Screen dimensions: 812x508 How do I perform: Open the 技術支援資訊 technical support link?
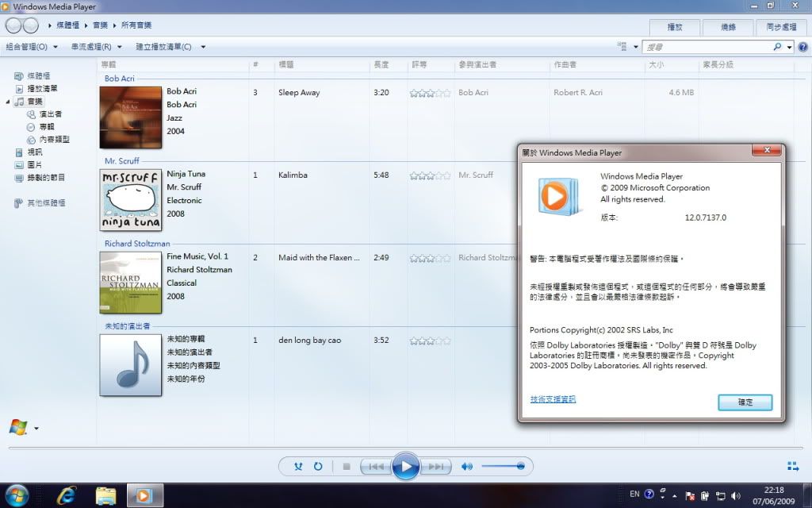coord(553,399)
